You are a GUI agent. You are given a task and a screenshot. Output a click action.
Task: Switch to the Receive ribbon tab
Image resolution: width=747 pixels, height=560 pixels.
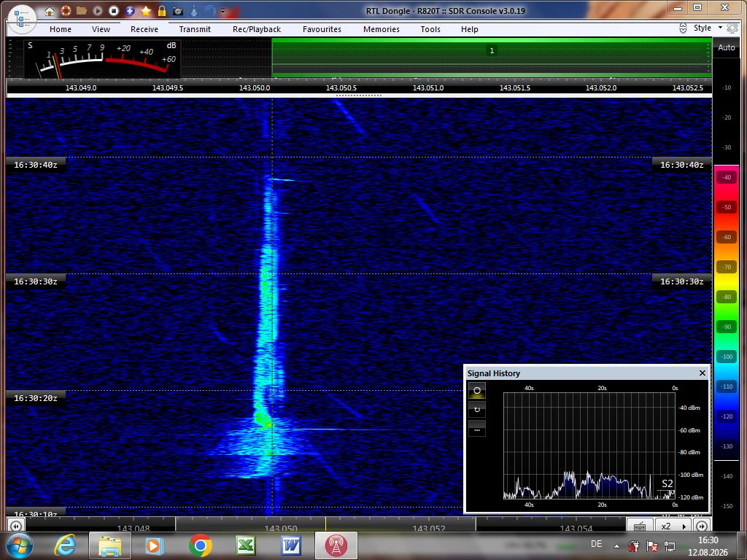click(144, 29)
